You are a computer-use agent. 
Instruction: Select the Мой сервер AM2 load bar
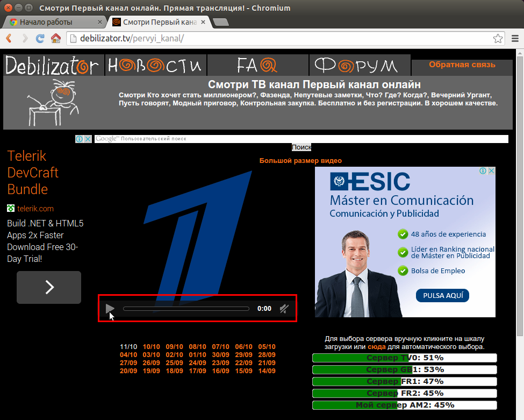click(405, 405)
